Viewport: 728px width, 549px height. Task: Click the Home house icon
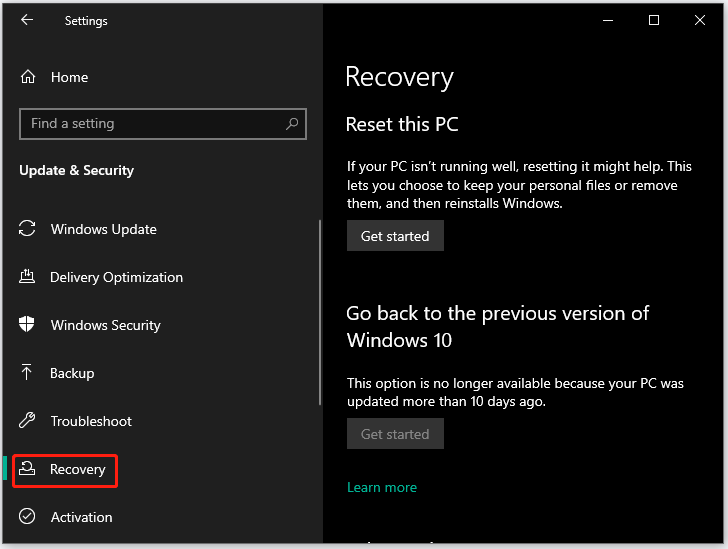[x=28, y=77]
